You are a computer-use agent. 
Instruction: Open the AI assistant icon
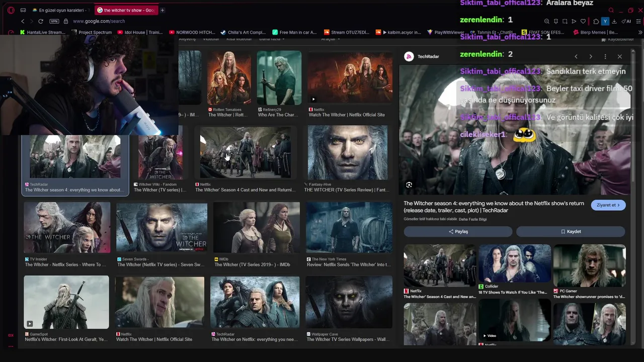tap(627, 21)
